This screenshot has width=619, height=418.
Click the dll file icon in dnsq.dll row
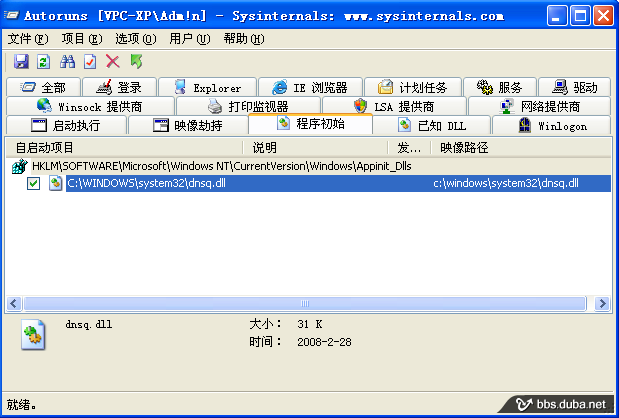[56, 183]
